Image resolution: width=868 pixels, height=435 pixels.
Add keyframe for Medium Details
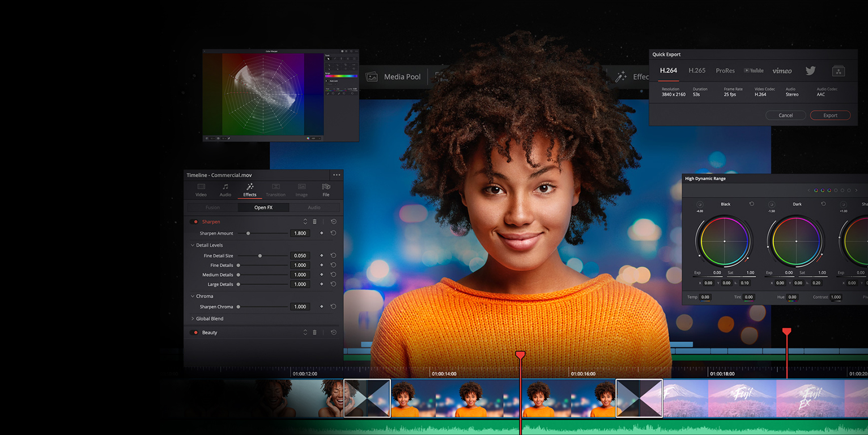coord(321,275)
